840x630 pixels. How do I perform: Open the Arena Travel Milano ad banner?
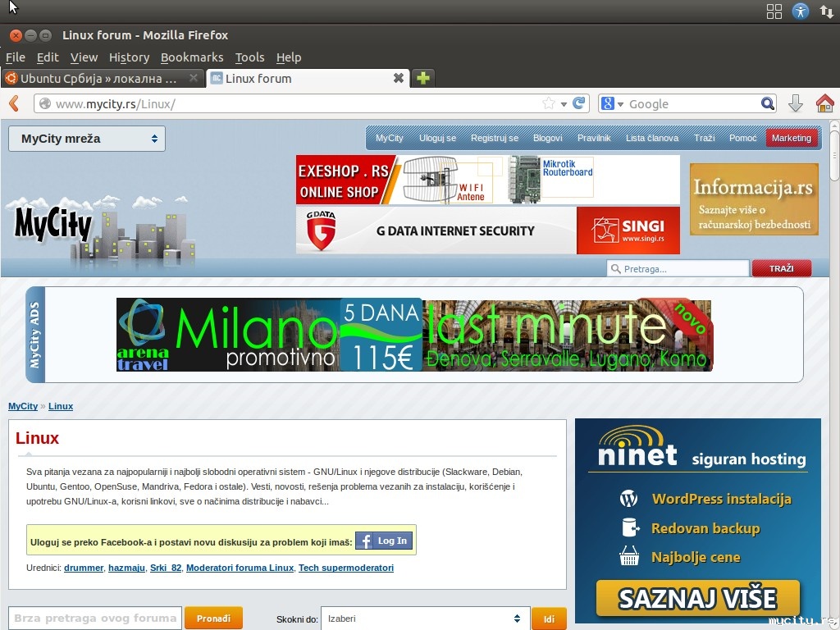point(414,335)
